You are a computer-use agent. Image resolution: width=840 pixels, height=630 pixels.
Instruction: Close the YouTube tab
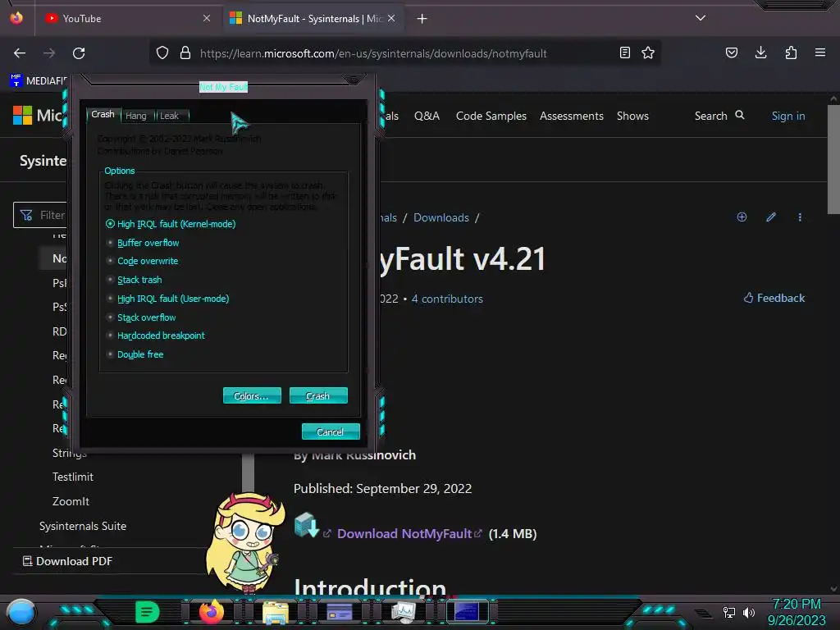207,18
